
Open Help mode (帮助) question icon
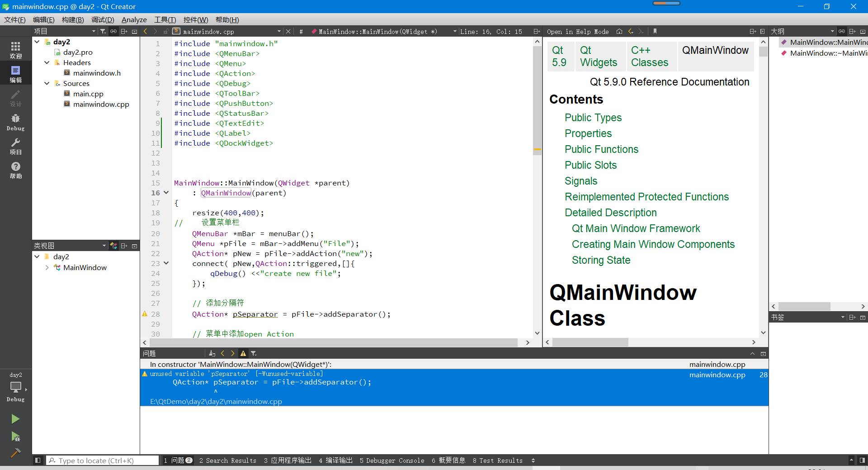pyautogui.click(x=16, y=170)
